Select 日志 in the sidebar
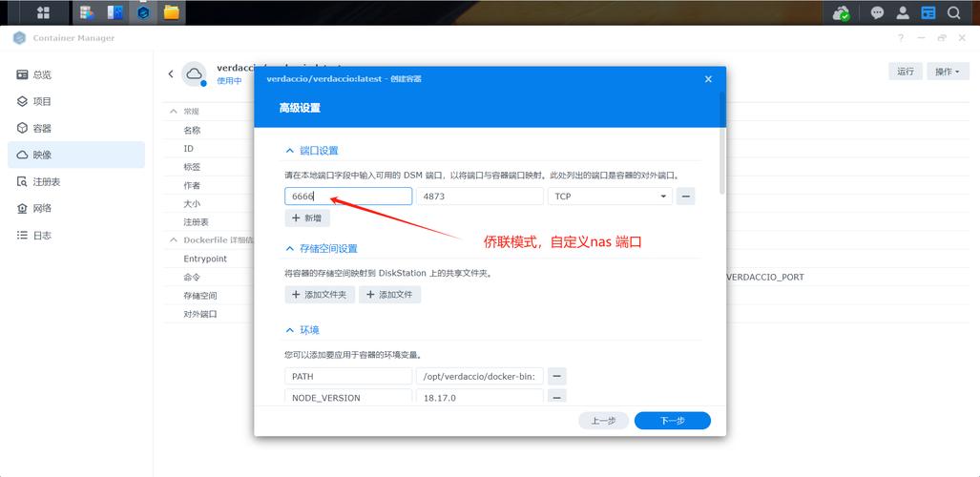 pos(76,236)
